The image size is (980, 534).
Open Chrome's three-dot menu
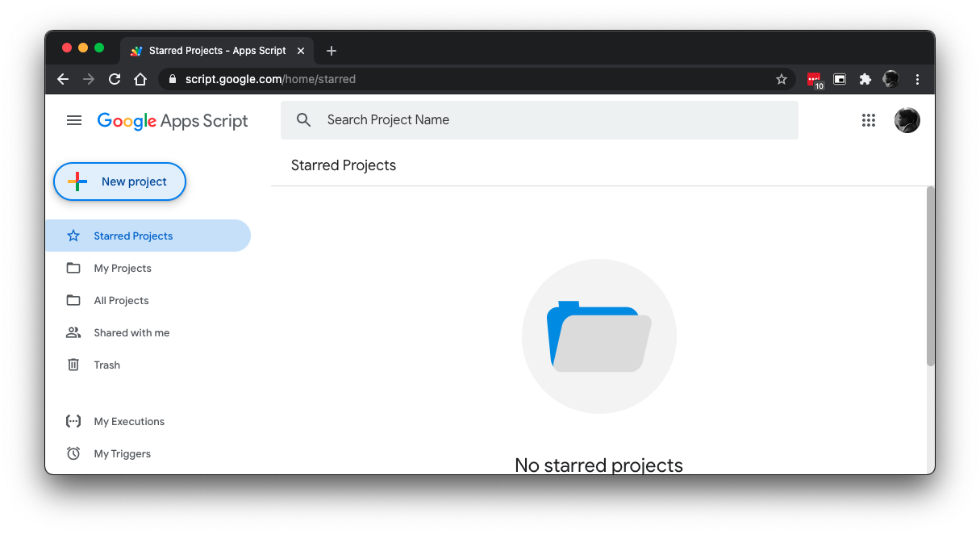tap(917, 79)
